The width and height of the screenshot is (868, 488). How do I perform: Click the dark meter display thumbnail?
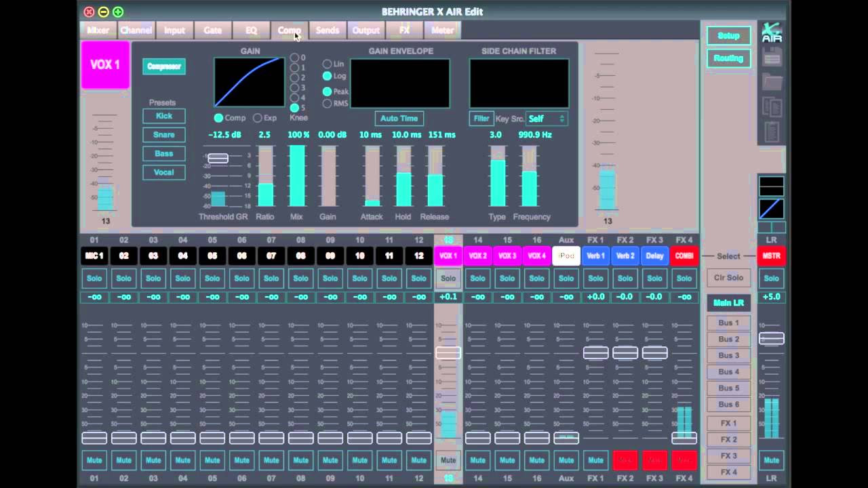(772, 185)
